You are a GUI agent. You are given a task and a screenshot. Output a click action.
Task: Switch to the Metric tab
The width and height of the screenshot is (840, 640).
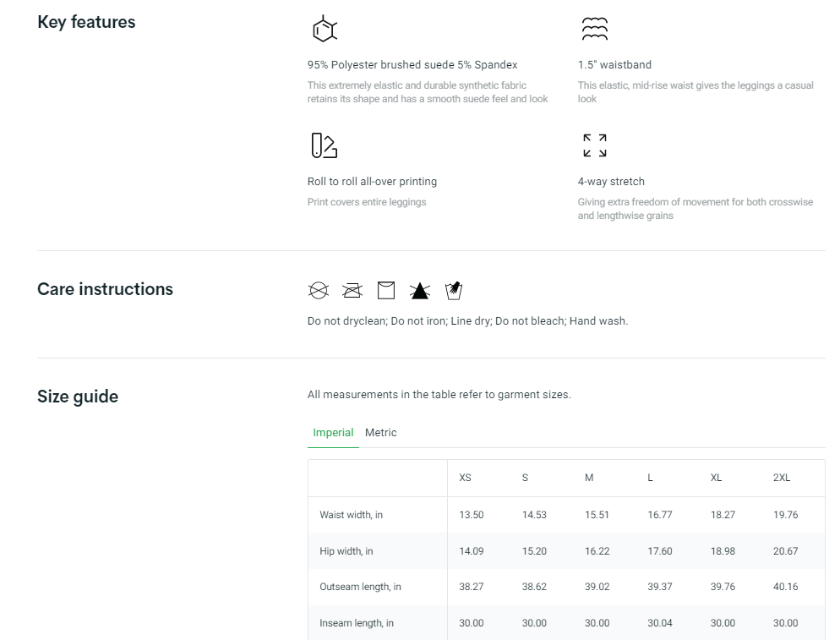380,433
